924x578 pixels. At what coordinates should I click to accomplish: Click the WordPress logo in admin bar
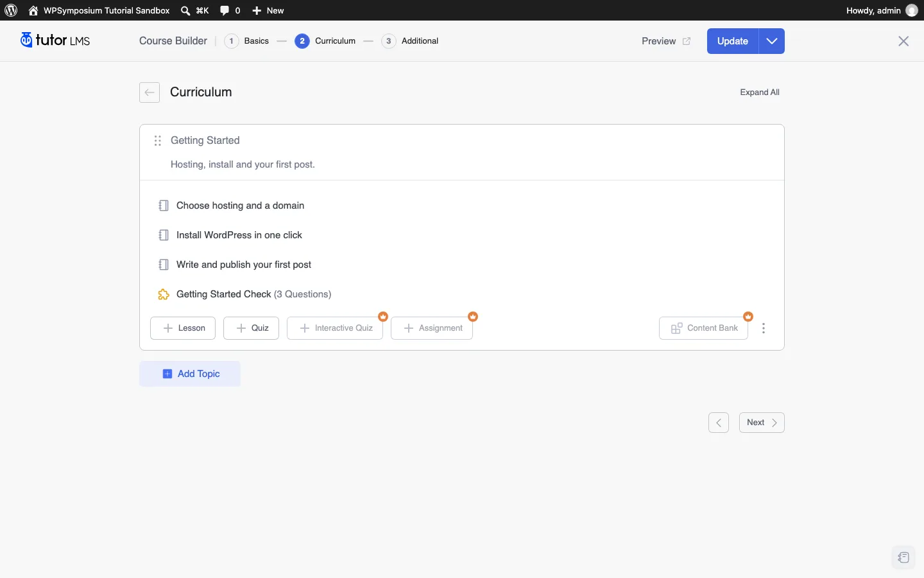(11, 10)
